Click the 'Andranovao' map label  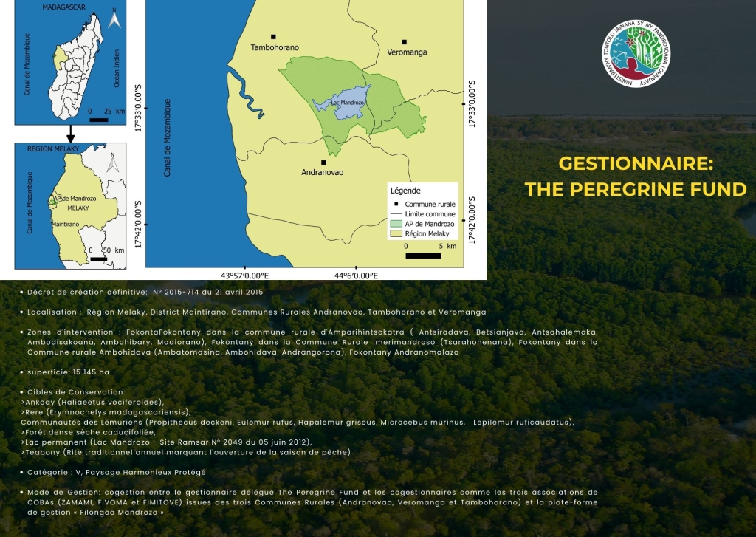pos(322,172)
